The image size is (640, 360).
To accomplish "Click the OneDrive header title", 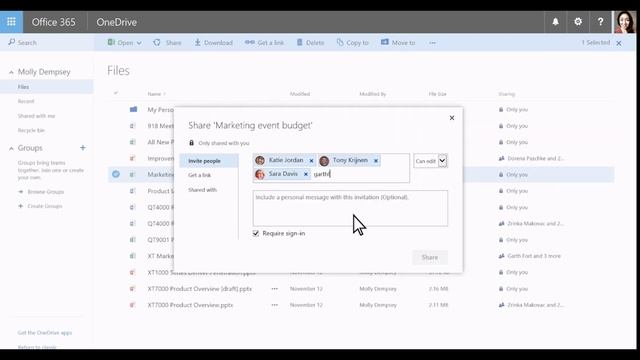I will pyautogui.click(x=116, y=22).
